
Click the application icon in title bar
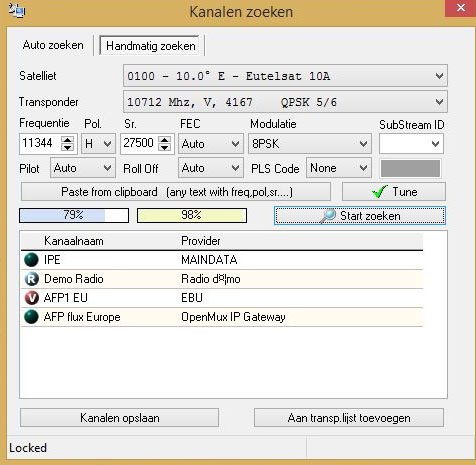[17, 11]
